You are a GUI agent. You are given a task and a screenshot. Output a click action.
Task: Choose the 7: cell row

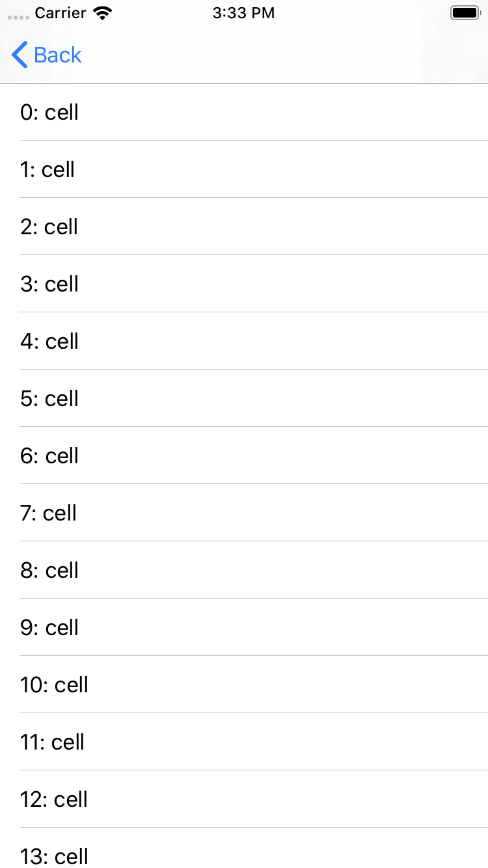pos(244,513)
